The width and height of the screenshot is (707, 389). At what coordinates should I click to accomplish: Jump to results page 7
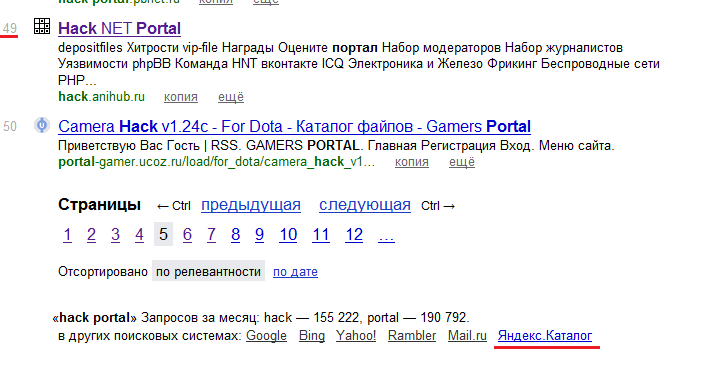click(211, 234)
